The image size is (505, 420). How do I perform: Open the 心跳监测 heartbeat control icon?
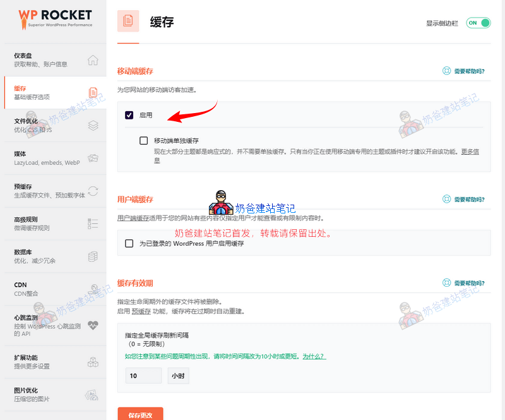pyautogui.click(x=93, y=325)
